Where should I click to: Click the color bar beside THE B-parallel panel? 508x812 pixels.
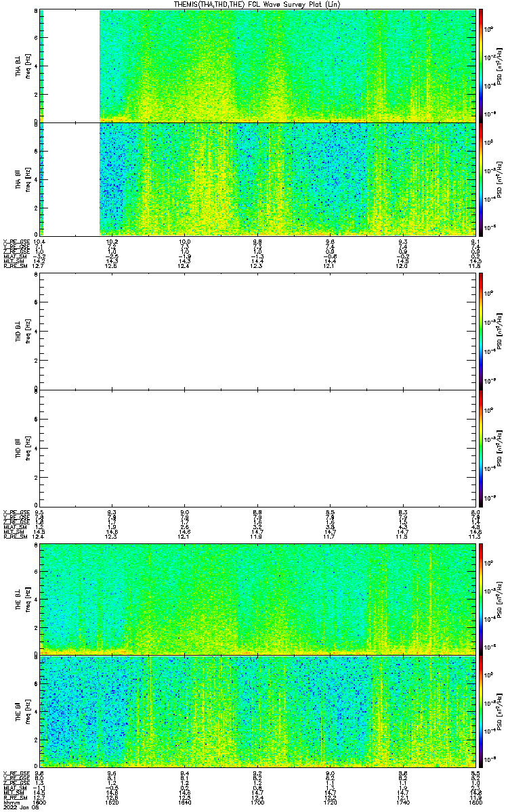click(481, 712)
